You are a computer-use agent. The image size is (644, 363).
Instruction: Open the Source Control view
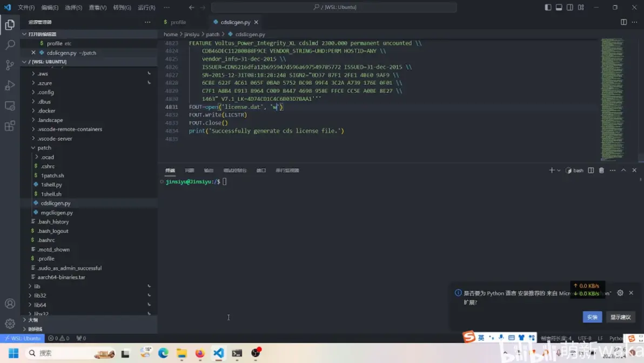click(10, 65)
